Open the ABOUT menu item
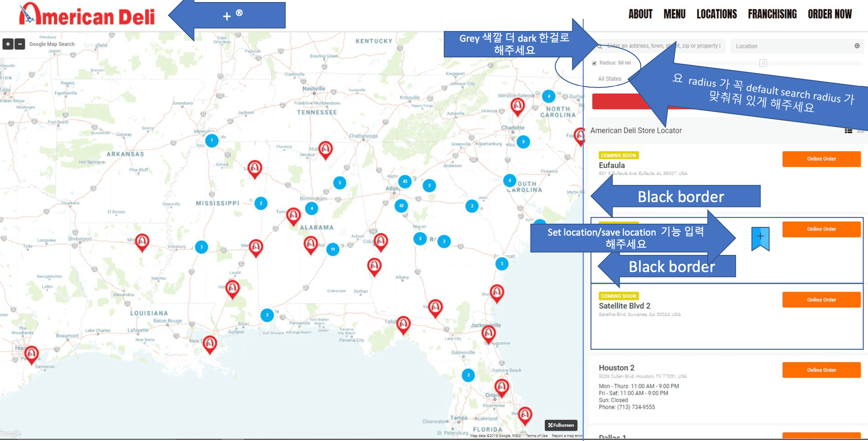The height and width of the screenshot is (441, 868). tap(640, 14)
